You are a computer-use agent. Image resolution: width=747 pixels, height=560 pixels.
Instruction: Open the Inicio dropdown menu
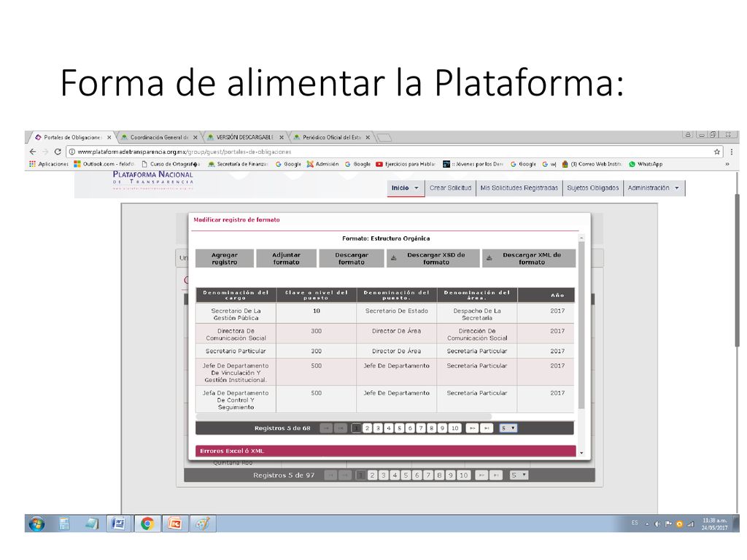click(x=406, y=188)
